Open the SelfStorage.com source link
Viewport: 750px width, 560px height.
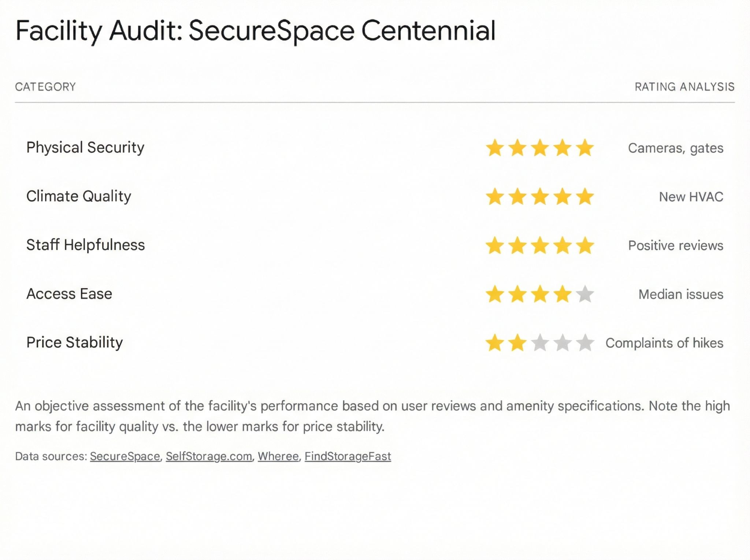(x=209, y=456)
